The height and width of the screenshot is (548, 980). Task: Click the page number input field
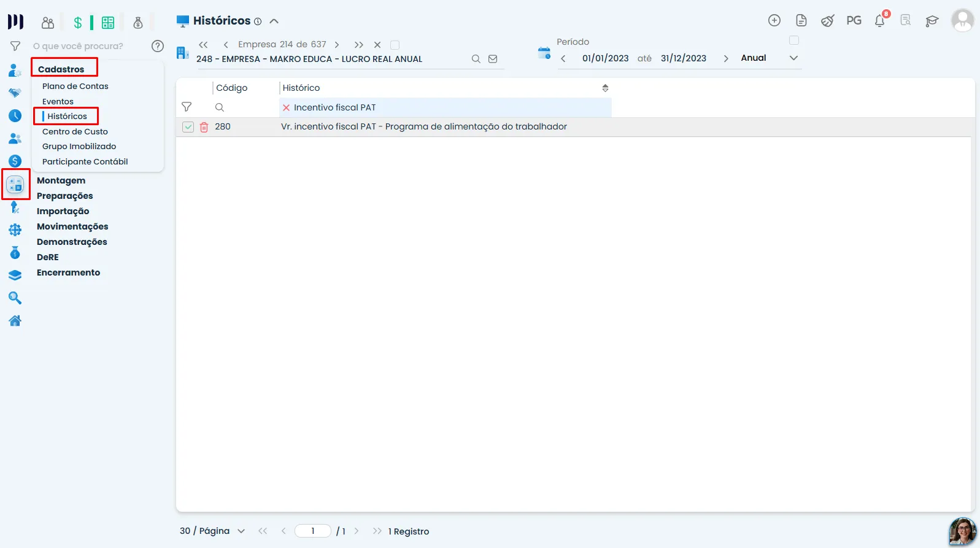pyautogui.click(x=313, y=531)
